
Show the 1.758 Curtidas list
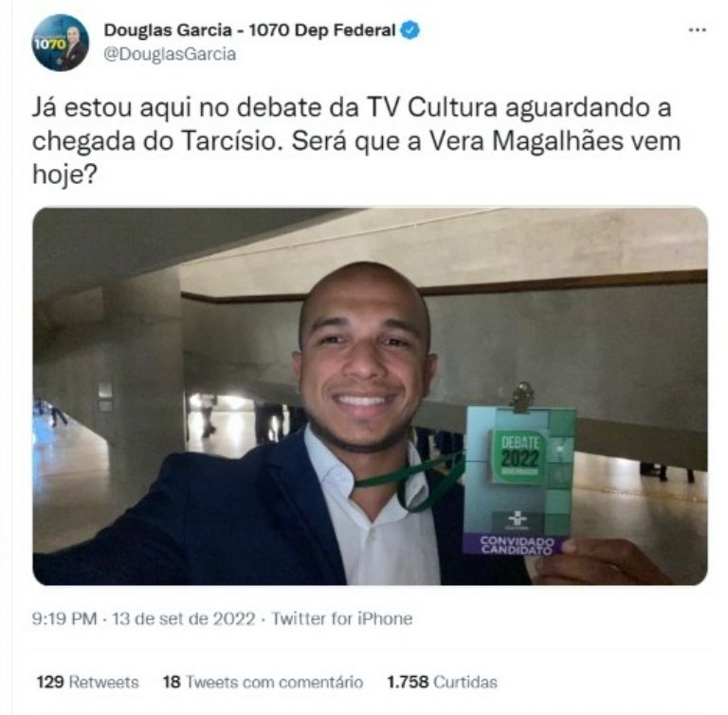(442, 682)
